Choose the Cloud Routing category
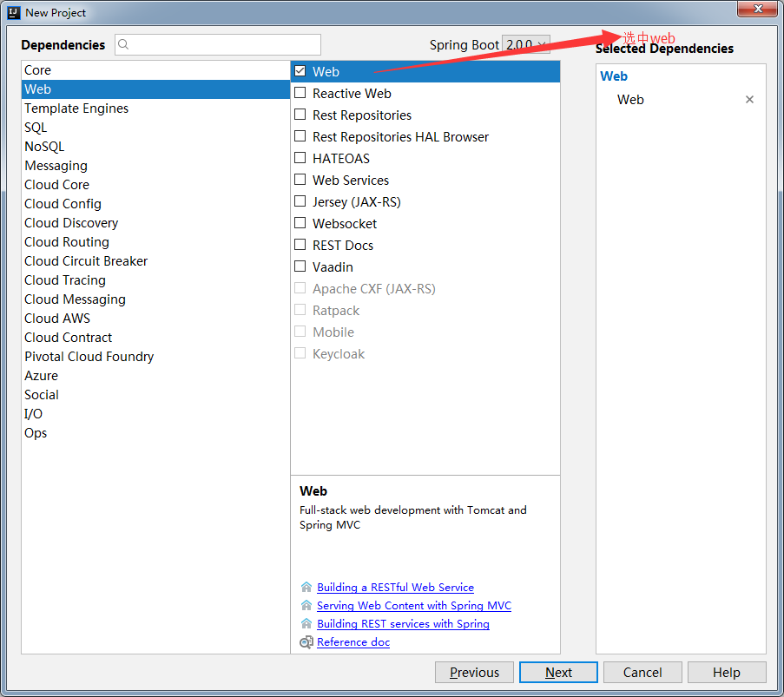This screenshot has height=697, width=784. pos(155,242)
